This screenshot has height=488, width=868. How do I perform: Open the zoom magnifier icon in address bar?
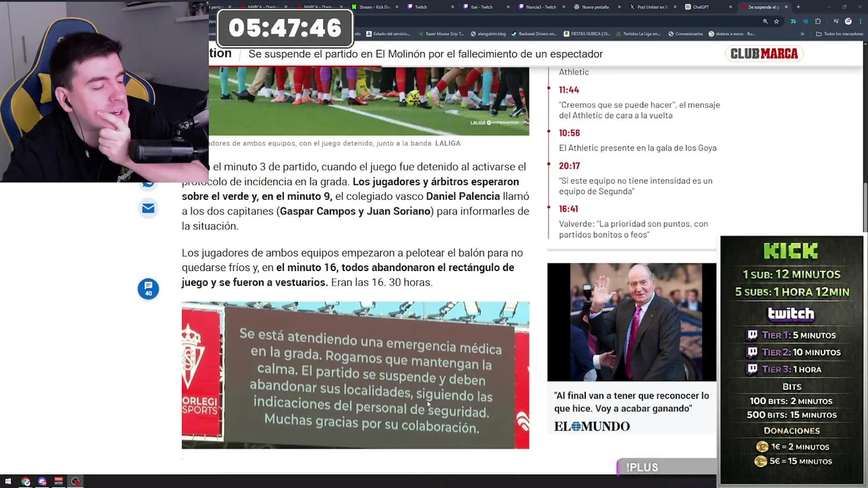765,21
